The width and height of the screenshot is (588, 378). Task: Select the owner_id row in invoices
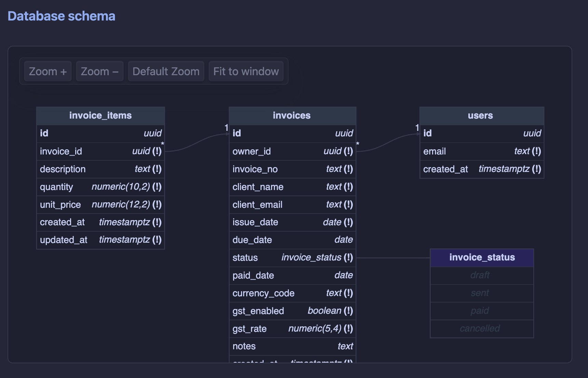(x=292, y=151)
